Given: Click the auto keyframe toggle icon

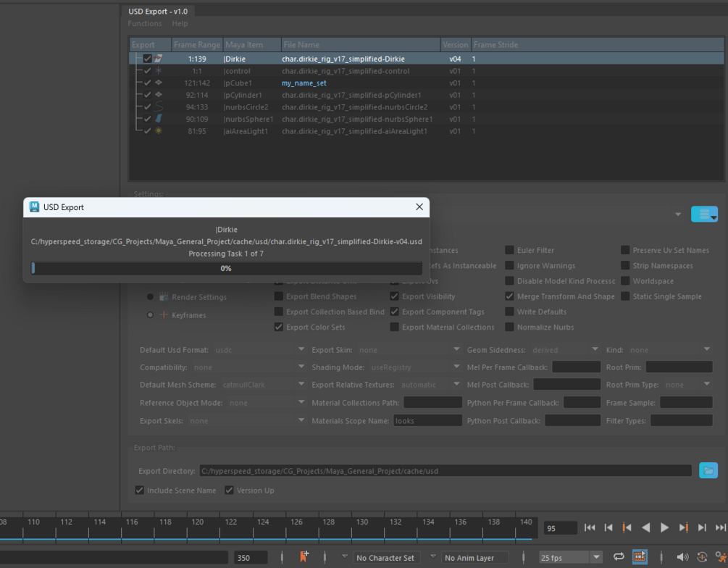Looking at the screenshot, I should (x=702, y=557).
